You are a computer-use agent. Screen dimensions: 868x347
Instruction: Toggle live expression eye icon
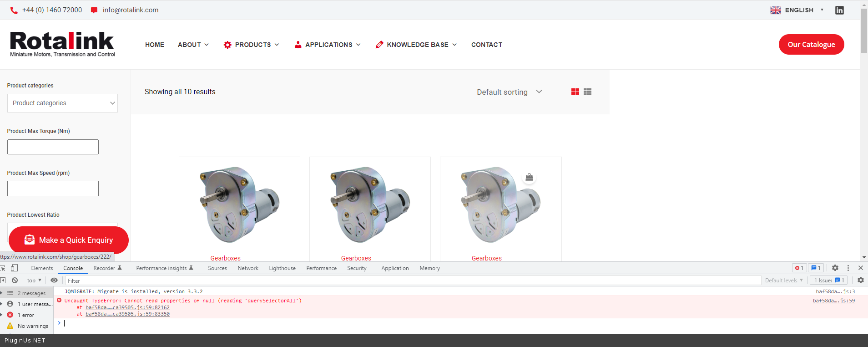54,281
